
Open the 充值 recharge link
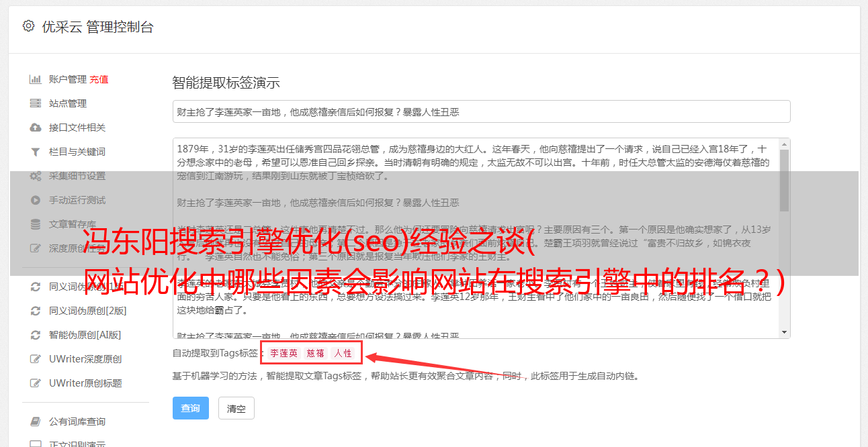99,79
